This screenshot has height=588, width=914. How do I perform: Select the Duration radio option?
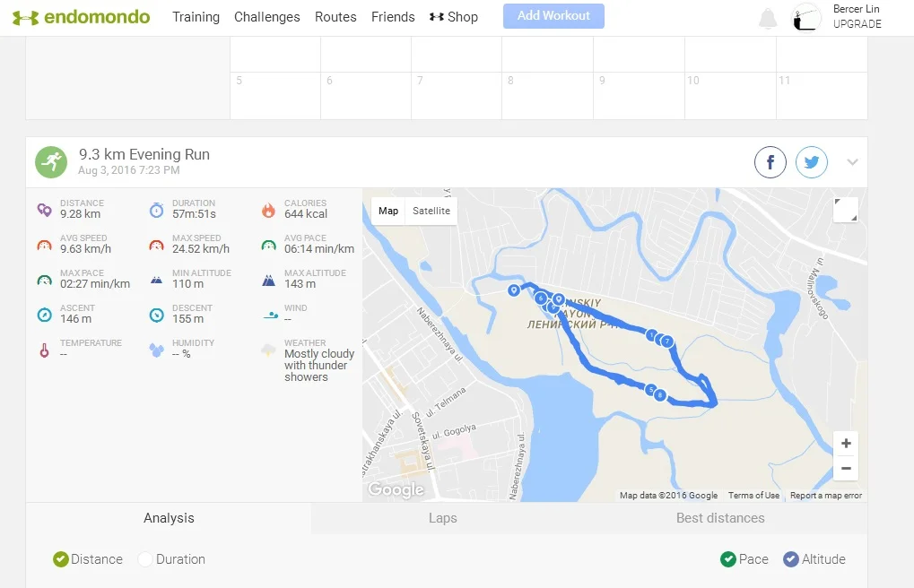tap(145, 559)
